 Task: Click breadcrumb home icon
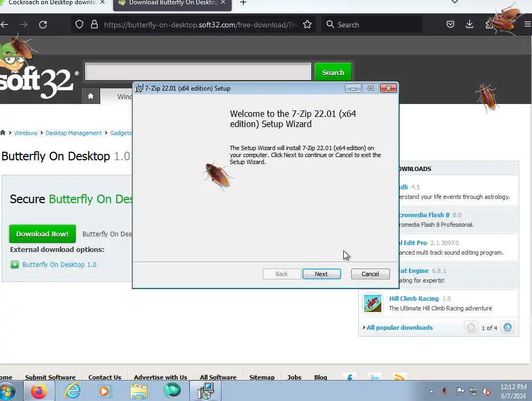(x=3, y=132)
